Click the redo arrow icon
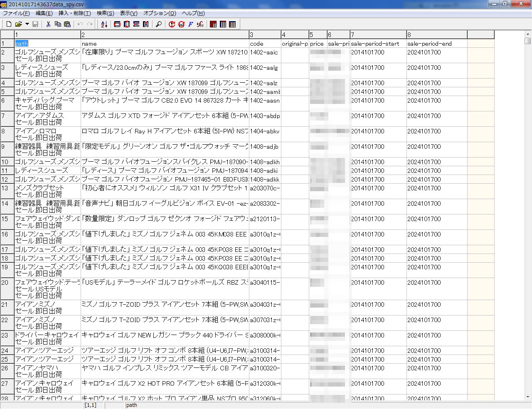The image size is (532, 409). (x=90, y=25)
